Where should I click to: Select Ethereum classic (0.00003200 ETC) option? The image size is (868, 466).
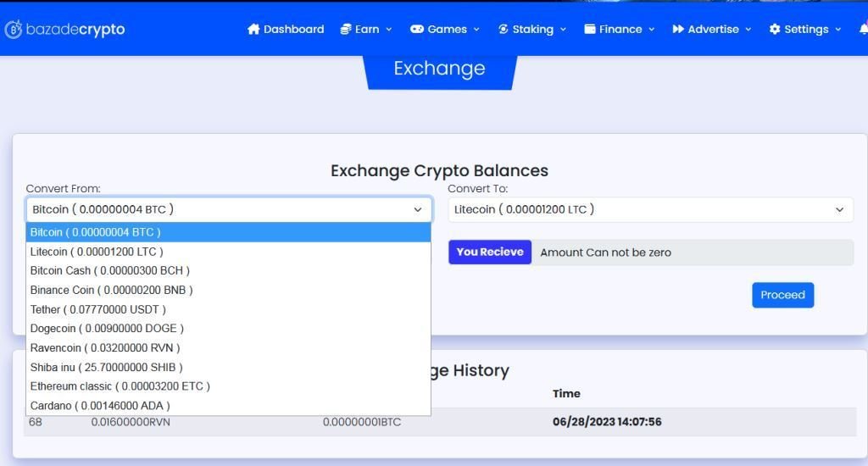point(228,386)
